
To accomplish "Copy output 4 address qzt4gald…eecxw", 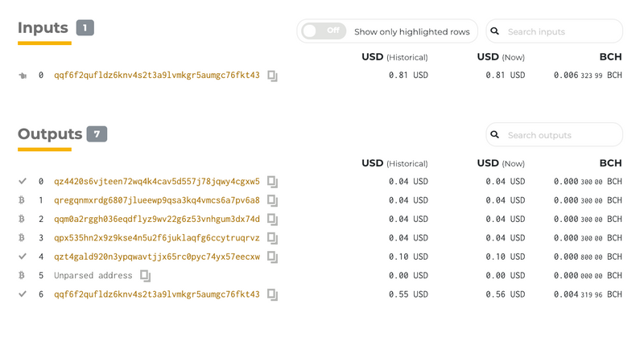I will [273, 257].
